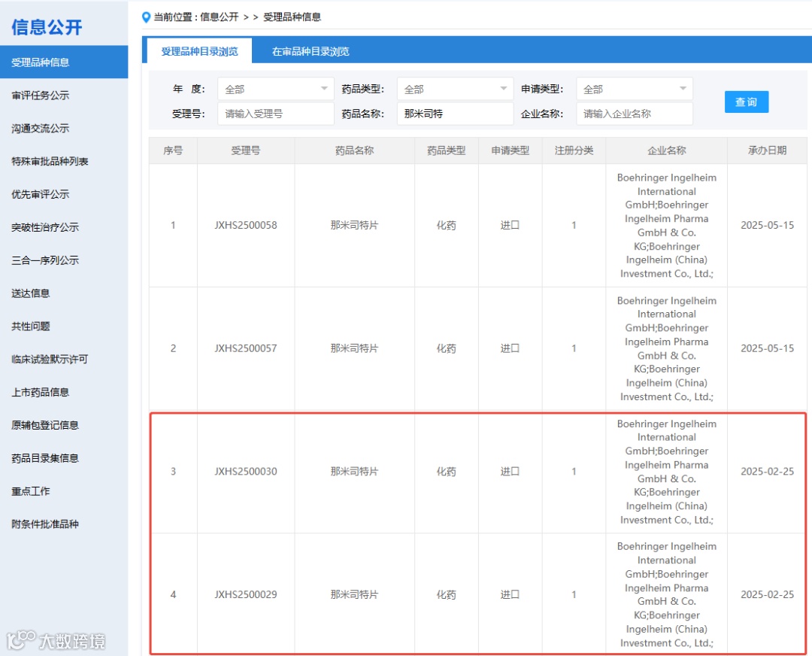Viewport: 812px width, 656px height.
Task: Click the Boehringer company cell of JXHS2500030
Action: (x=666, y=472)
